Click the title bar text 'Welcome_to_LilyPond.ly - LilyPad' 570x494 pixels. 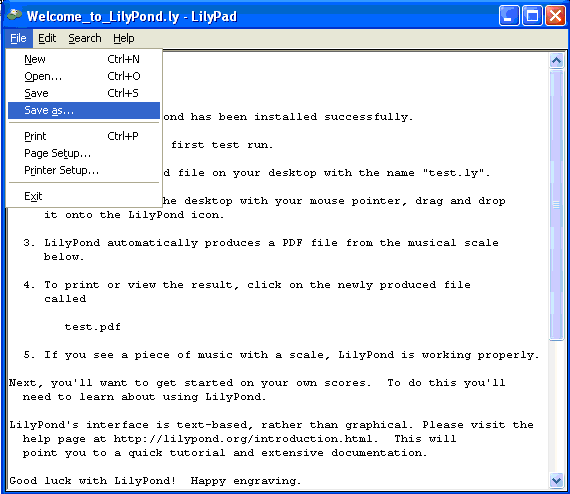132,16
